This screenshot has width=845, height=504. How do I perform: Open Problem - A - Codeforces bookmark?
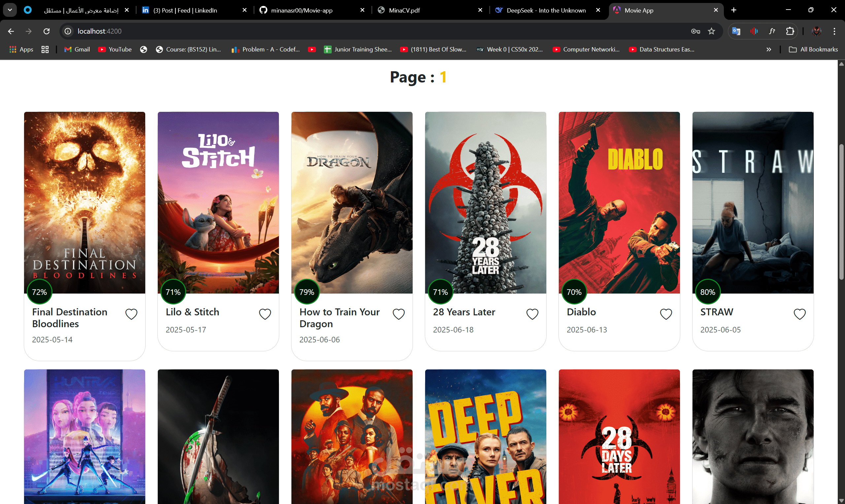coord(265,49)
